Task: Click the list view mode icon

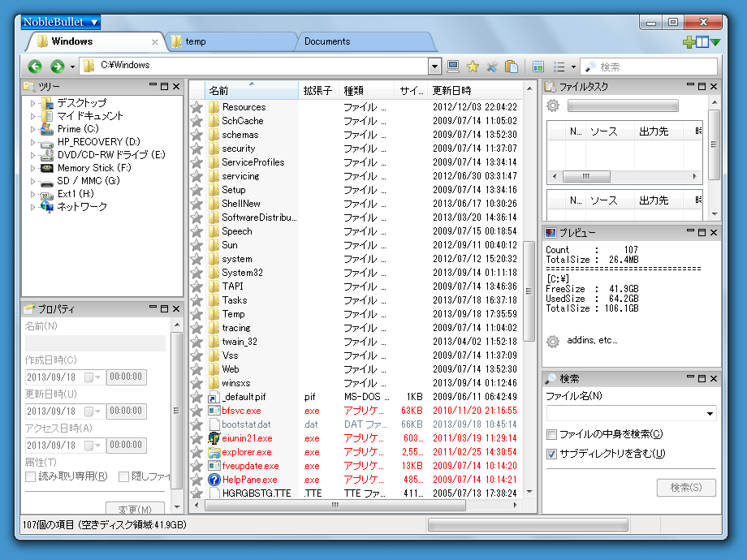Action: pyautogui.click(x=559, y=67)
